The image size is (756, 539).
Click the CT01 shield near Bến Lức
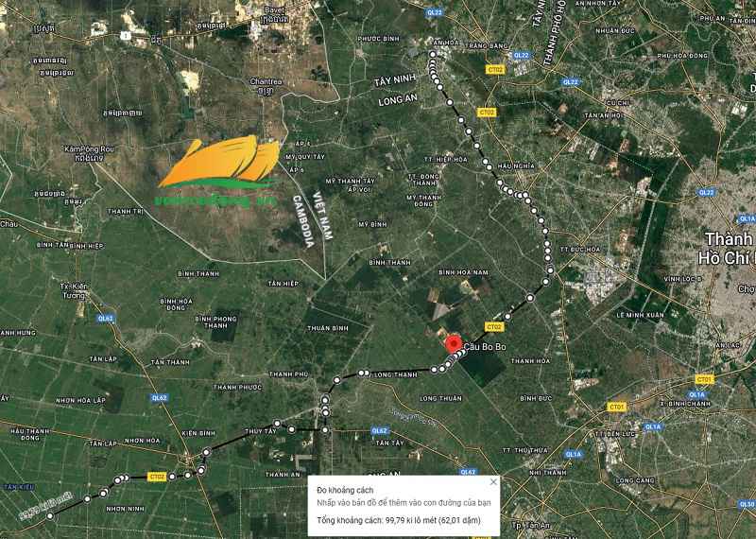617,407
